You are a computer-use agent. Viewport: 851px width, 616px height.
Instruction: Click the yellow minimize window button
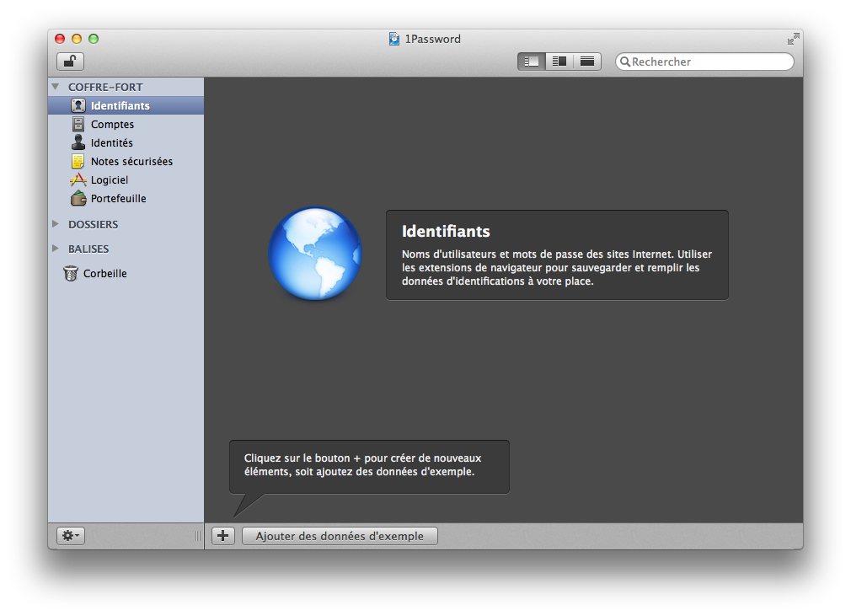(x=77, y=39)
